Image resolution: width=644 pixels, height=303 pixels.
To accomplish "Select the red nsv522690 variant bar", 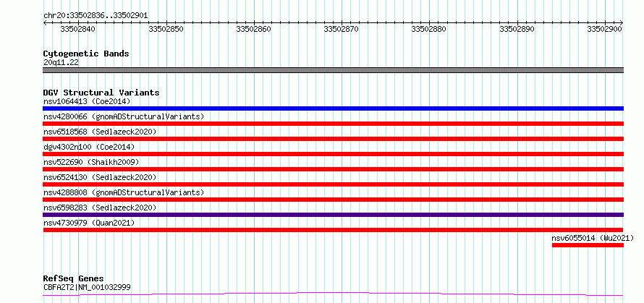I will pos(333,169).
